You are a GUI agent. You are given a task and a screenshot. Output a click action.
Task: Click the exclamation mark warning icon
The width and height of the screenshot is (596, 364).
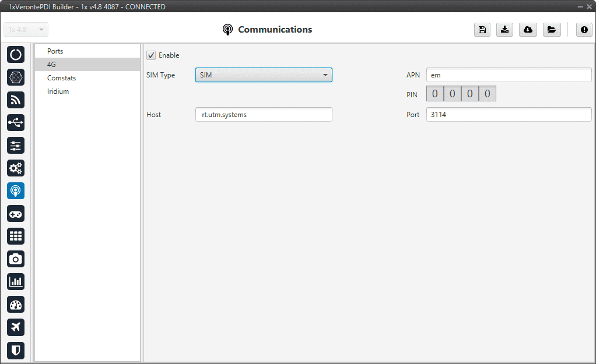click(x=584, y=30)
